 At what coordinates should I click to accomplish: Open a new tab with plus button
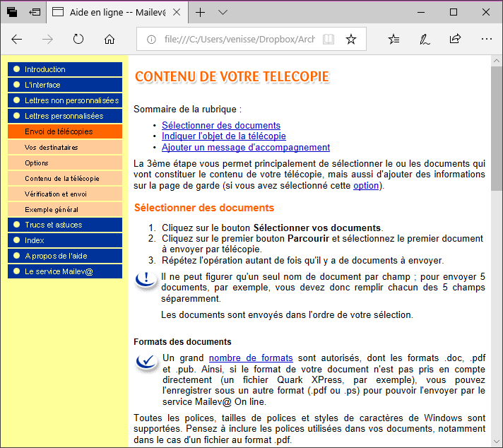coord(201,13)
